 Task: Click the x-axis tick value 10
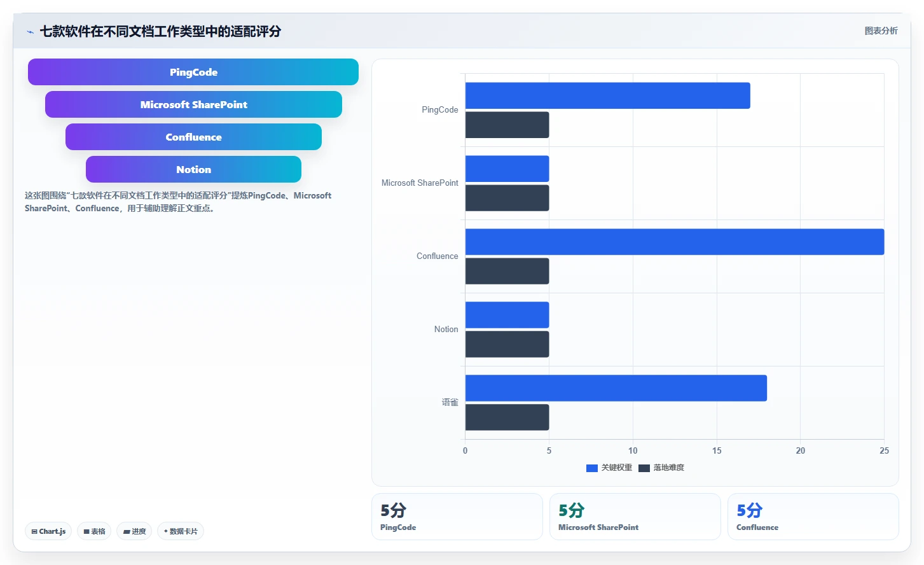633,450
